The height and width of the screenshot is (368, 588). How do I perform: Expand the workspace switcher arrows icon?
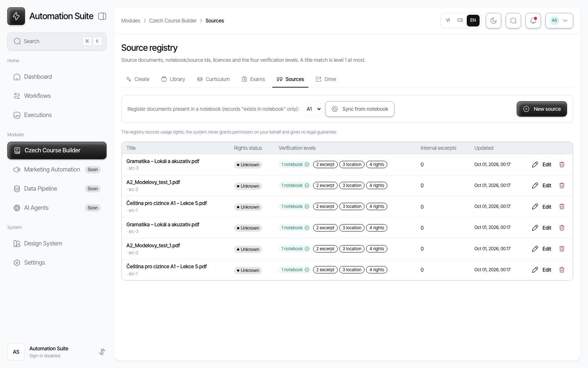pos(102,352)
